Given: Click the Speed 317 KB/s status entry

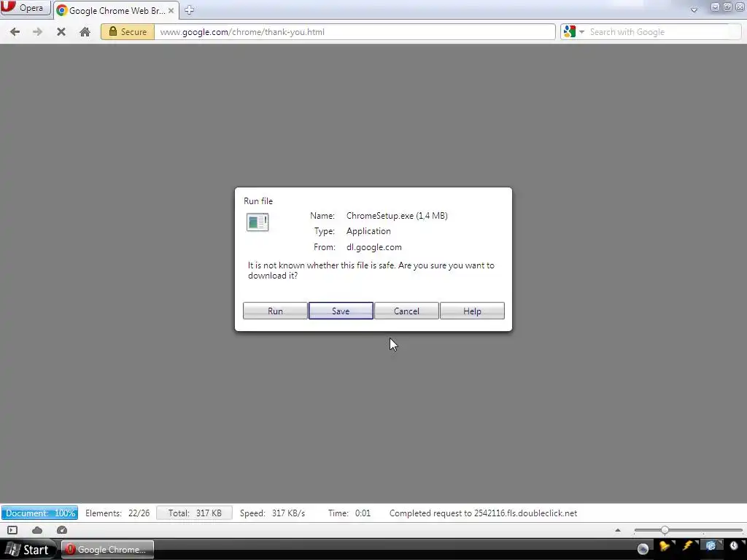Looking at the screenshot, I should pos(272,513).
